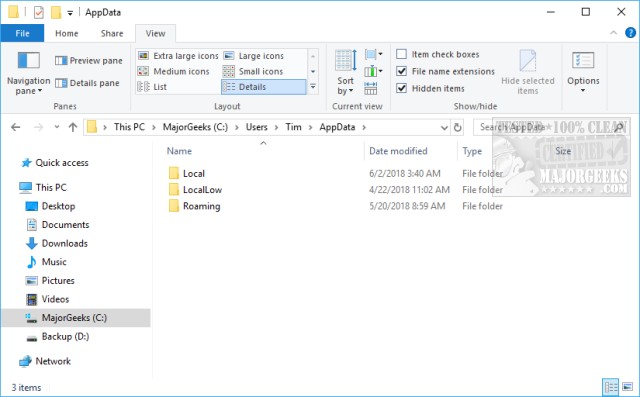This screenshot has width=640, height=397.
Task: Go up one folder level
Action: coord(73,127)
